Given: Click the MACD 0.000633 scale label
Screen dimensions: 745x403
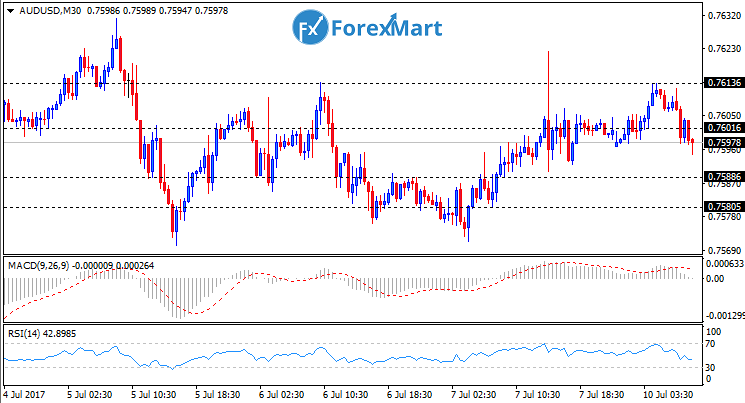Looking at the screenshot, I should coord(724,263).
